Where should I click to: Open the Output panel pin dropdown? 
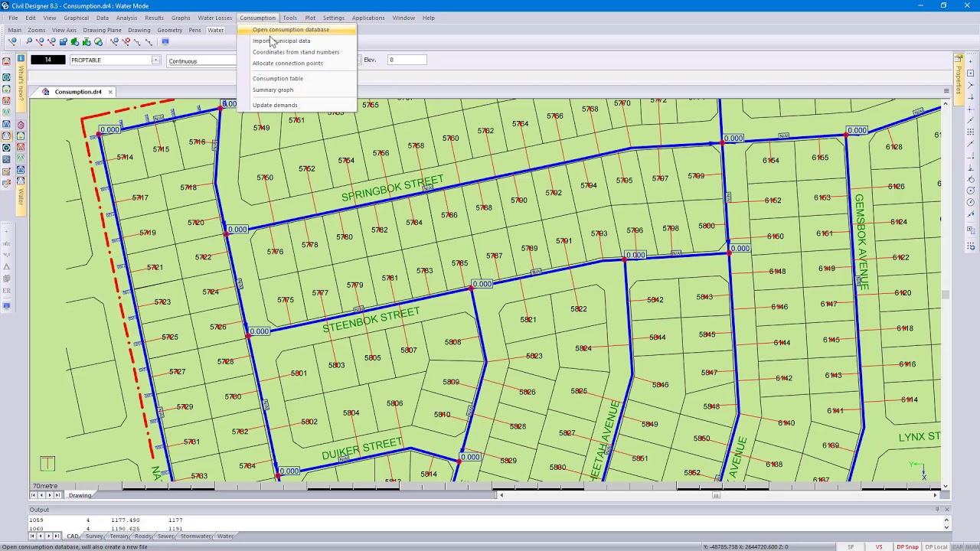tap(937, 510)
